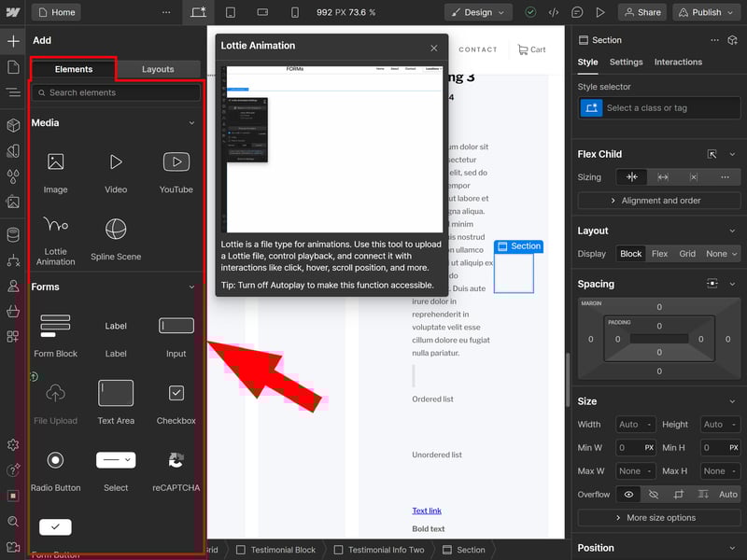This screenshot has height=560, width=747.
Task: Add a YouTube media element
Action: tap(176, 171)
